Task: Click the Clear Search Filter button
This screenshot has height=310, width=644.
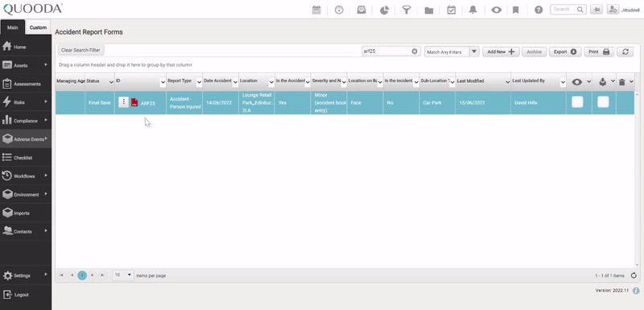Action: pyautogui.click(x=81, y=50)
